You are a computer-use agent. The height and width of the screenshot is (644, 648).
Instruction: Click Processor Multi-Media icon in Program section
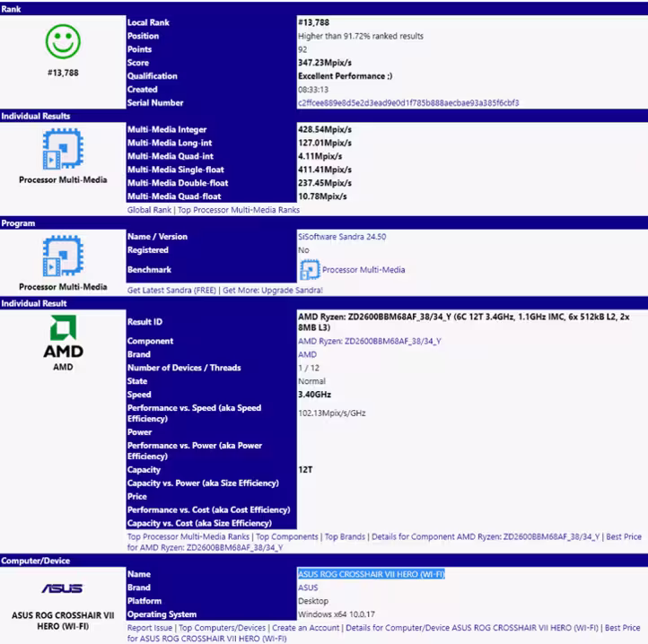(x=63, y=256)
